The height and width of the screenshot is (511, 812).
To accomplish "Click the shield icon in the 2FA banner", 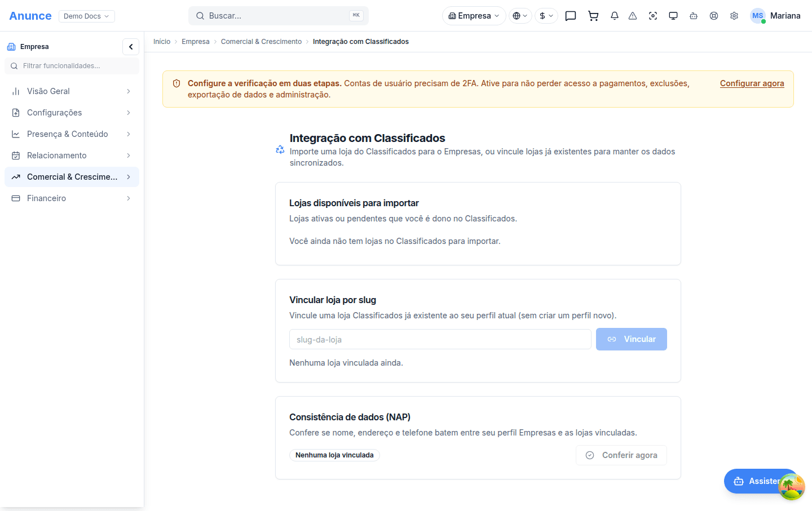I will [x=176, y=83].
